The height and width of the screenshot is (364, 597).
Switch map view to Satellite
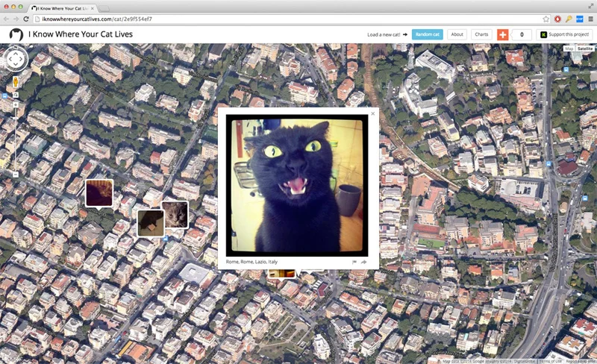pyautogui.click(x=585, y=48)
